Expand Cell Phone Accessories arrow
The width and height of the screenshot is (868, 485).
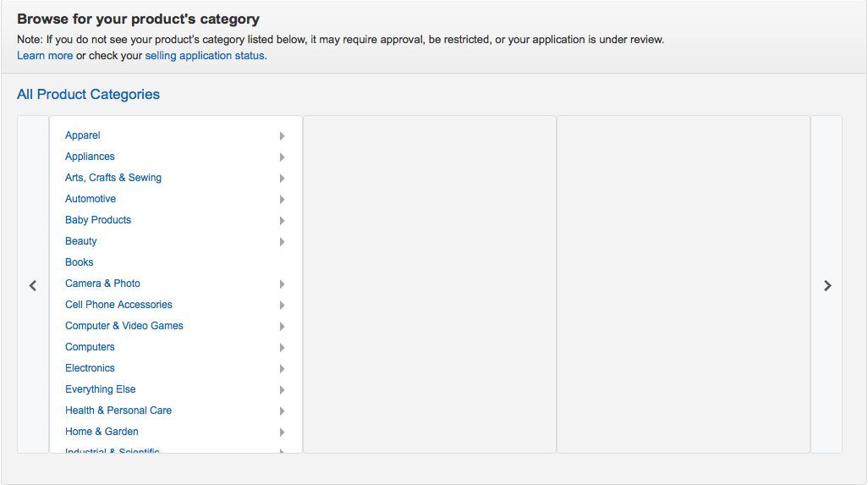click(x=282, y=305)
